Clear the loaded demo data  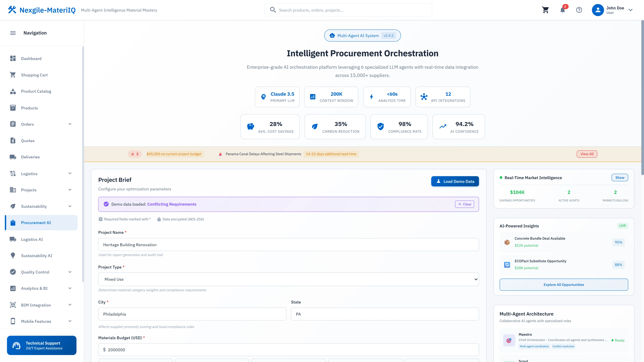tap(465, 204)
